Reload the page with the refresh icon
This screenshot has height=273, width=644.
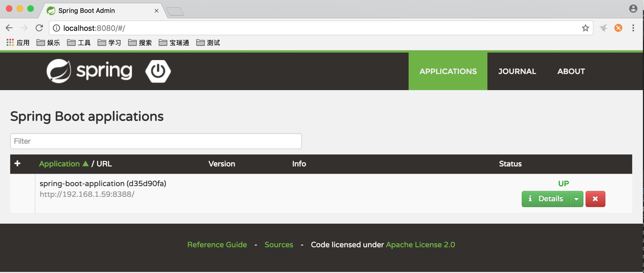[39, 28]
